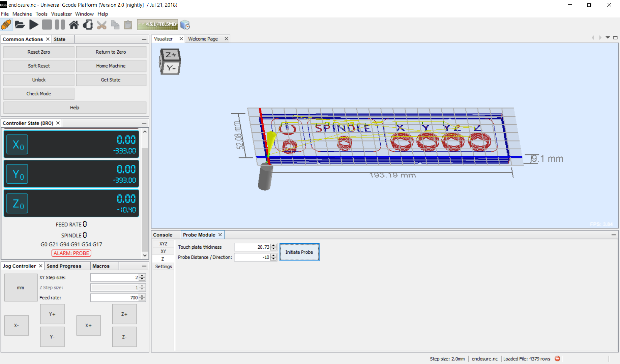Click the Feed rate input field

[114, 298]
